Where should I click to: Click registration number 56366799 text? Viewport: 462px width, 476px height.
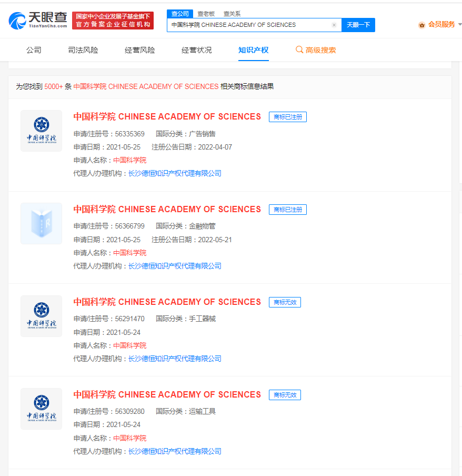129,226
